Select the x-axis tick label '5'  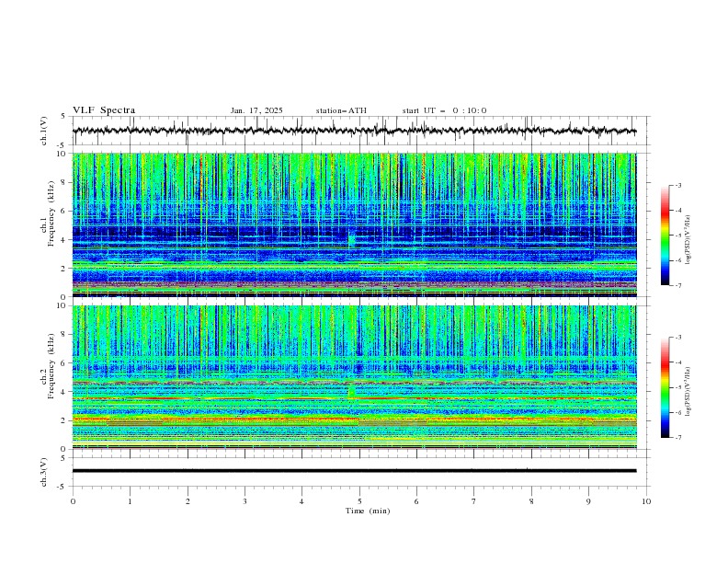359,501
